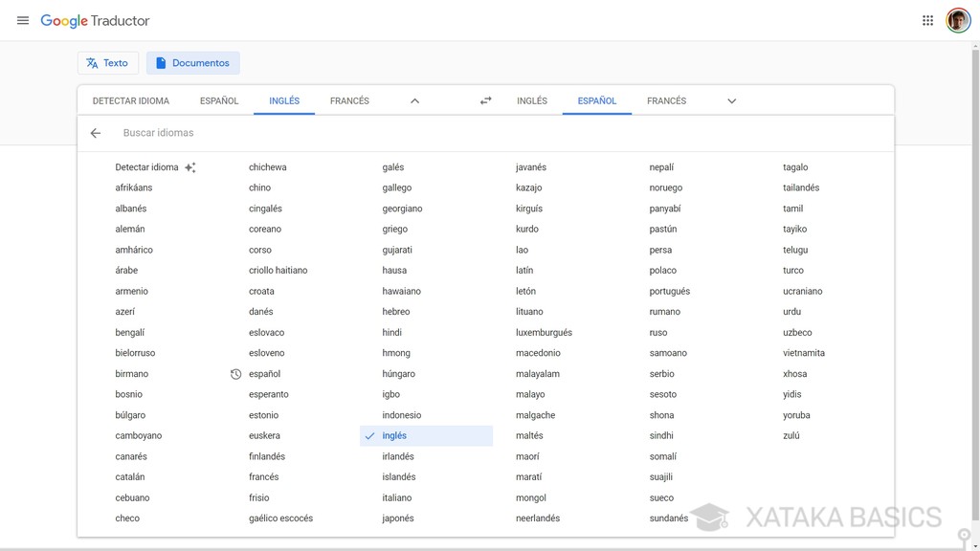Viewport: 980px width, 551px height.
Task: Switch to the Texto tab
Action: tap(108, 62)
